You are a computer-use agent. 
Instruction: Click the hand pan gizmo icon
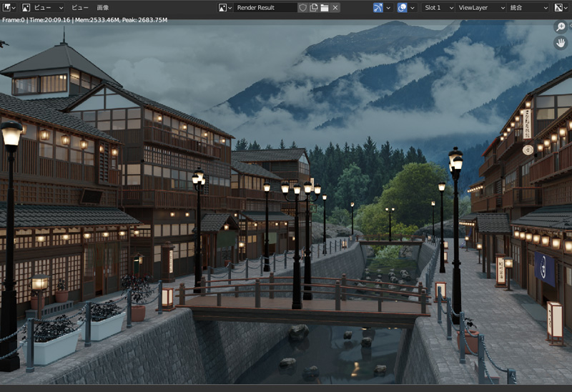pos(561,43)
